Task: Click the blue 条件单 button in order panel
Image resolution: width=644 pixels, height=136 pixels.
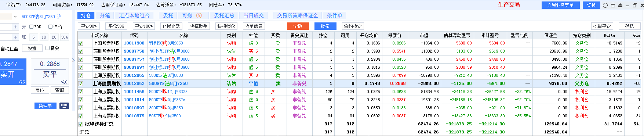Action: coord(46,106)
